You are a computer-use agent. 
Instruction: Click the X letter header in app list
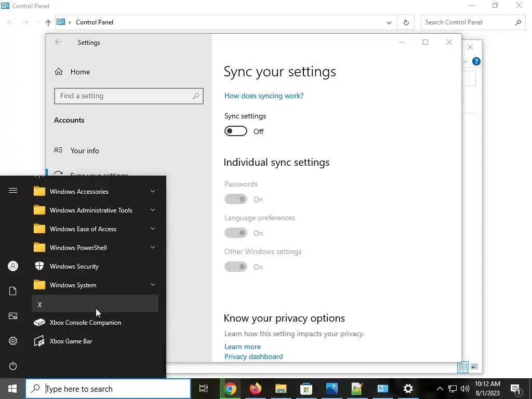click(x=95, y=304)
